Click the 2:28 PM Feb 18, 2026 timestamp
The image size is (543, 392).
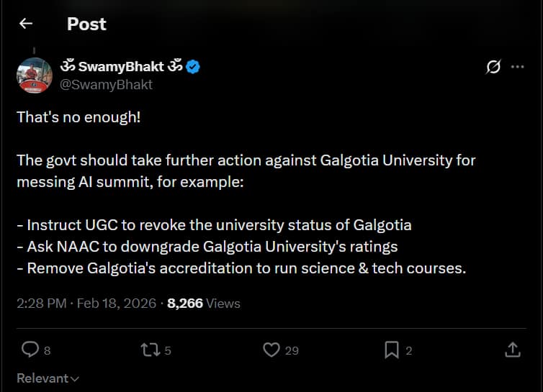click(x=86, y=304)
